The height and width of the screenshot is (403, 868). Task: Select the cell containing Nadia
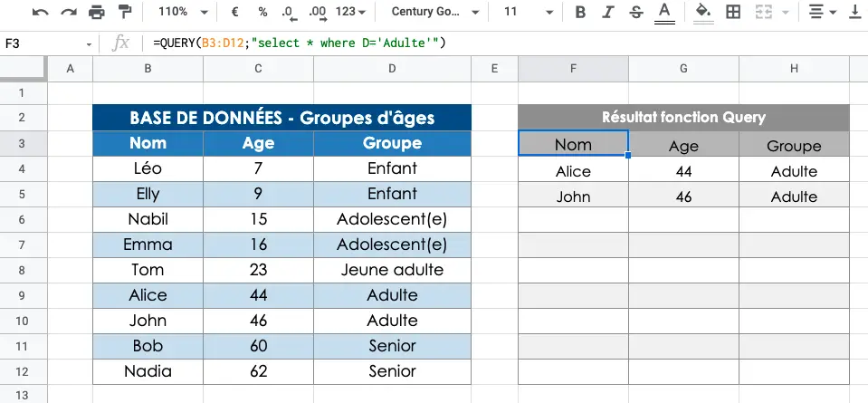click(148, 371)
